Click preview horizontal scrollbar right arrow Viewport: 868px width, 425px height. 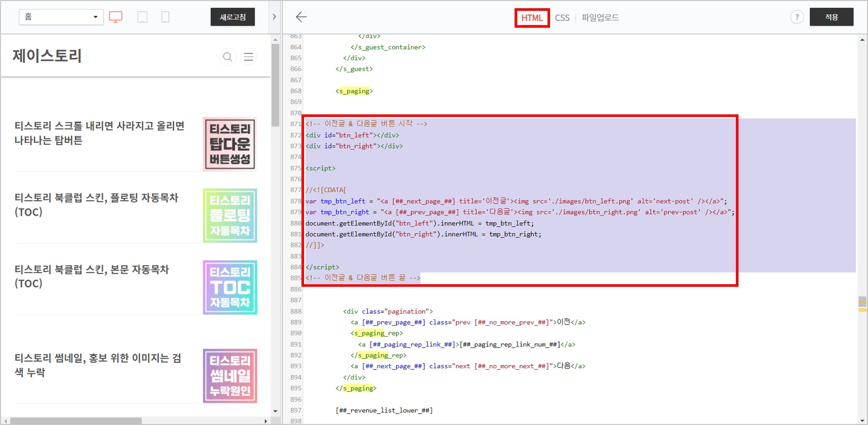pyautogui.click(x=266, y=421)
